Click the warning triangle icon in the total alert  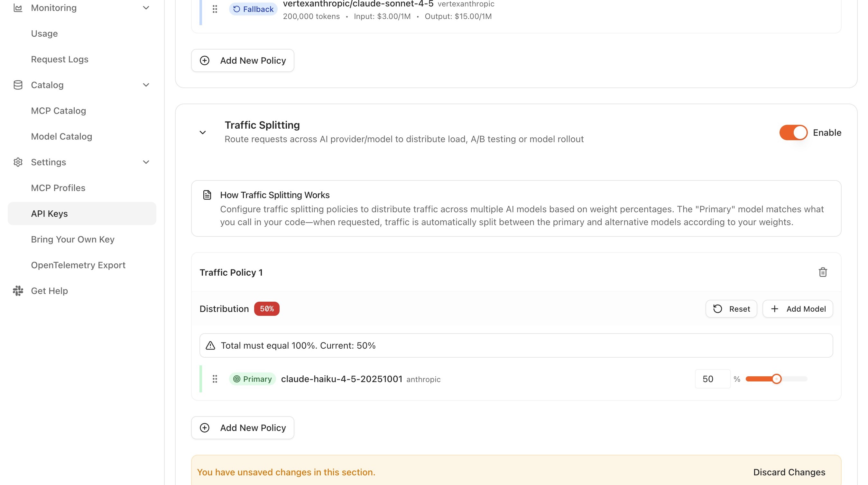pos(210,345)
